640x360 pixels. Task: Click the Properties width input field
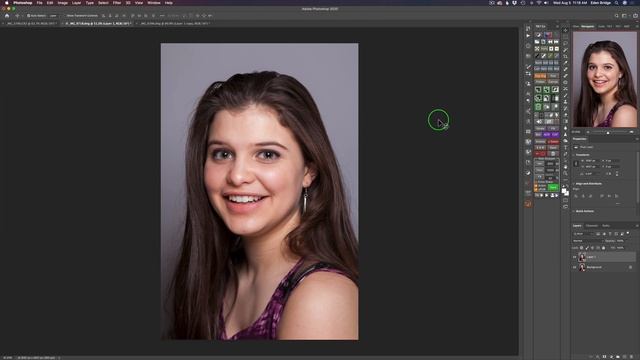coord(593,161)
